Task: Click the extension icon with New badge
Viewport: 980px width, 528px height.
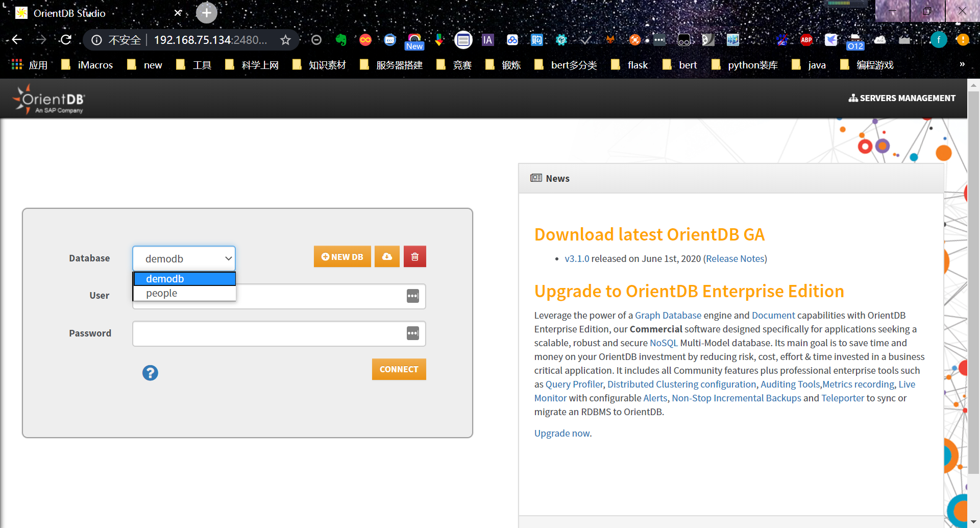Action: click(414, 41)
